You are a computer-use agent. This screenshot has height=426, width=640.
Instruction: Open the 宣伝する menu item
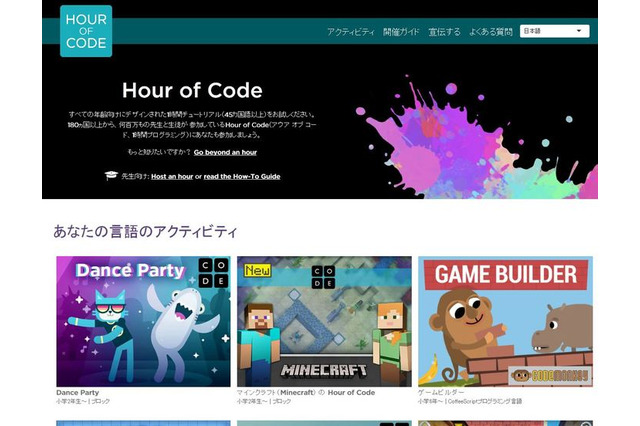click(444, 32)
